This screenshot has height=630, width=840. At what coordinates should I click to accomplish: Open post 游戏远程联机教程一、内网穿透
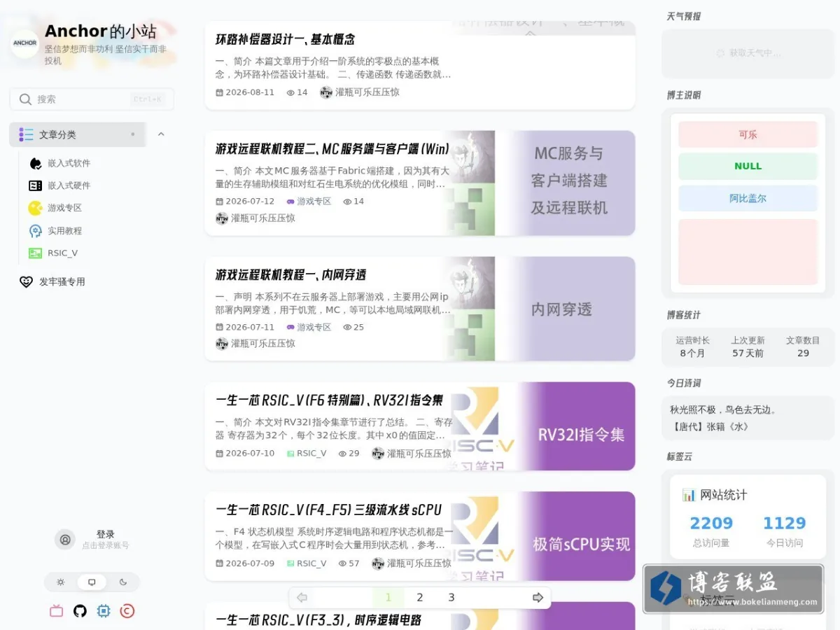pos(290,274)
